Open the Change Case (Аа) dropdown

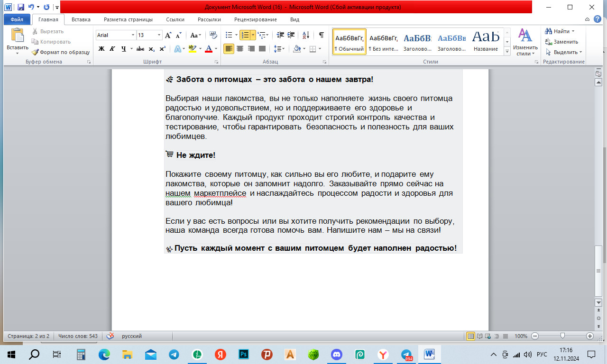pyautogui.click(x=195, y=35)
